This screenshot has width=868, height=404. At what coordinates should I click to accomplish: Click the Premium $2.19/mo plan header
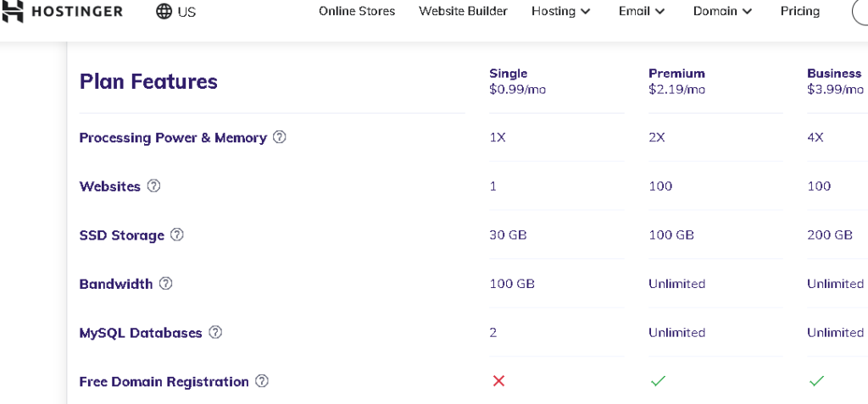pos(676,80)
